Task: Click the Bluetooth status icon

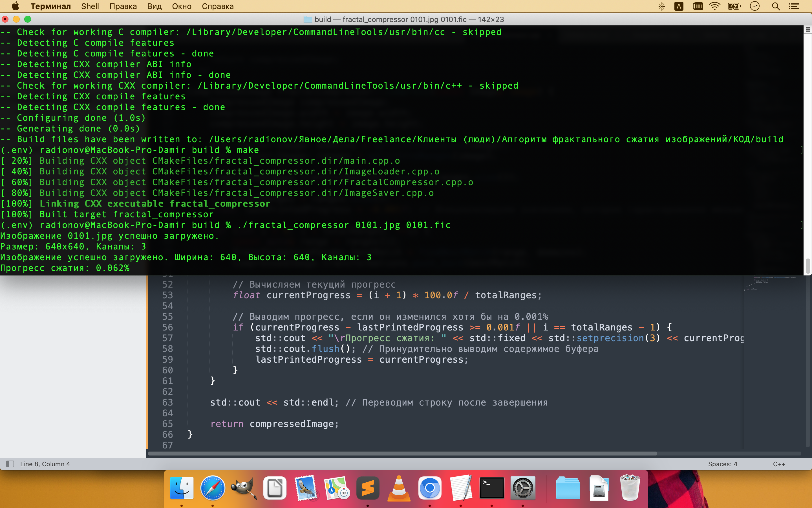Action: 661,6
